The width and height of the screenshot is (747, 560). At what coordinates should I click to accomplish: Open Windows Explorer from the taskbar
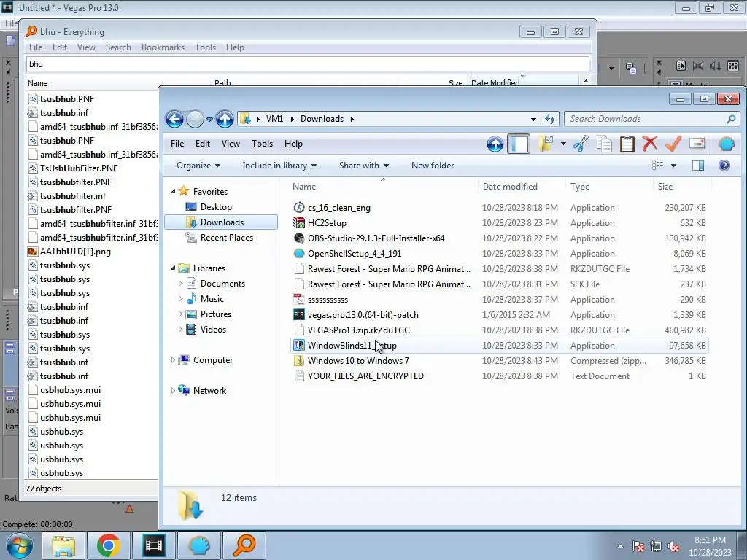(x=63, y=545)
